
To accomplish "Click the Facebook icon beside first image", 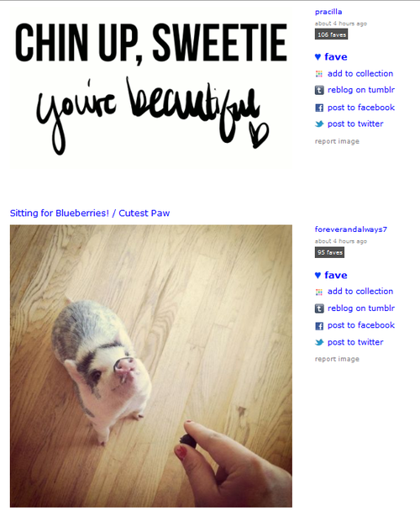I will tap(319, 108).
